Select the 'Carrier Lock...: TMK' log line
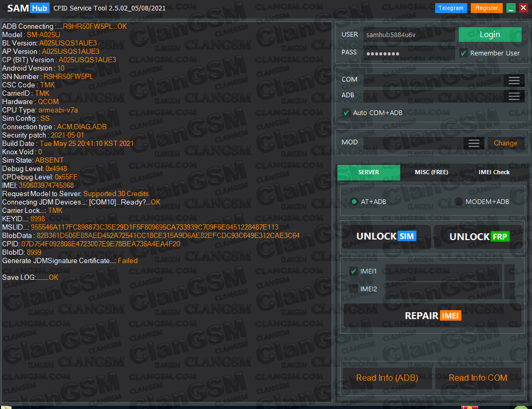 32,211
